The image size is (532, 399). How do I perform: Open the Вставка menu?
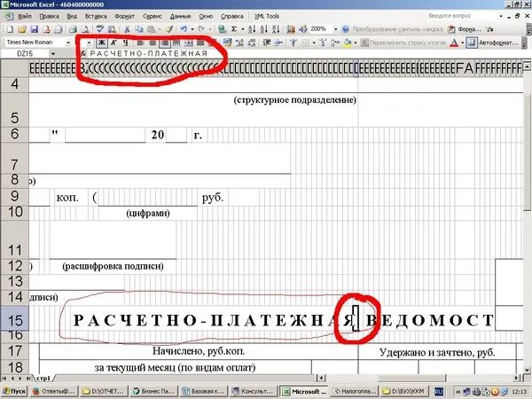[x=96, y=16]
